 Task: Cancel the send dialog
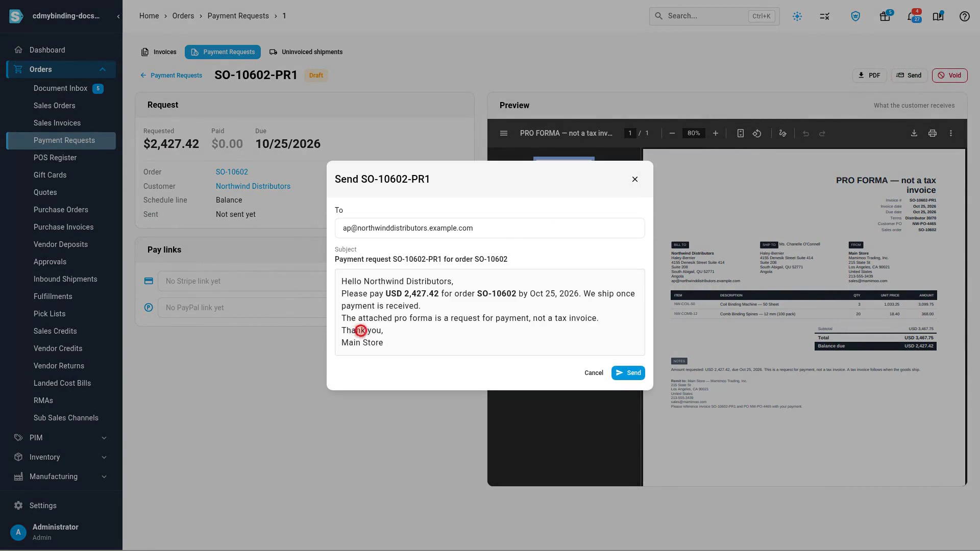(594, 373)
